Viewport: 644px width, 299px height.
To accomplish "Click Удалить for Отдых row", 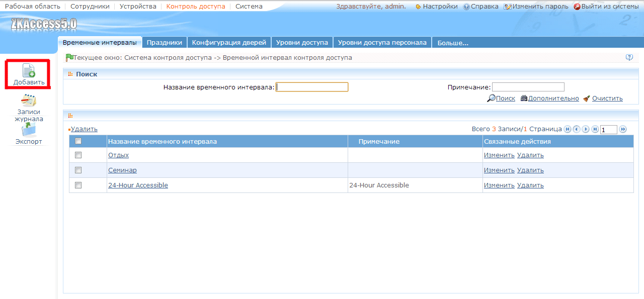I will [530, 155].
